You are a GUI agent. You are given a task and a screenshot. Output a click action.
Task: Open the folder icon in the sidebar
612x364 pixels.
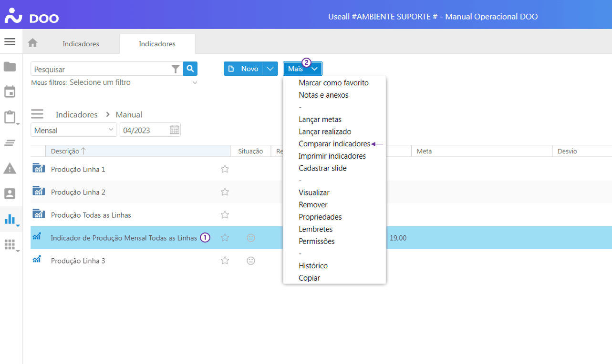(x=10, y=67)
